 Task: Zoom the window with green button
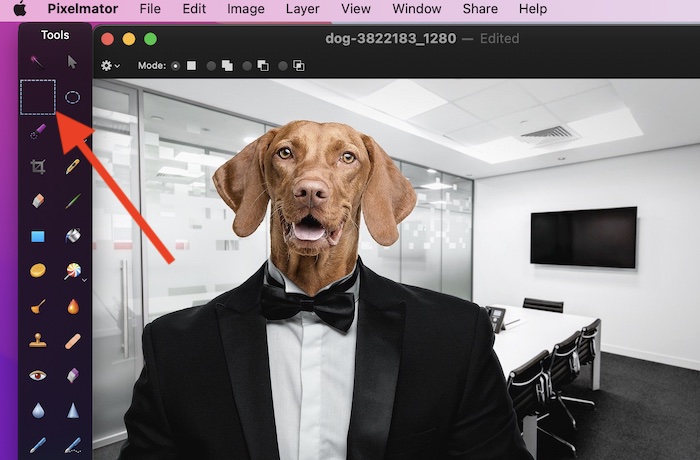click(150, 39)
